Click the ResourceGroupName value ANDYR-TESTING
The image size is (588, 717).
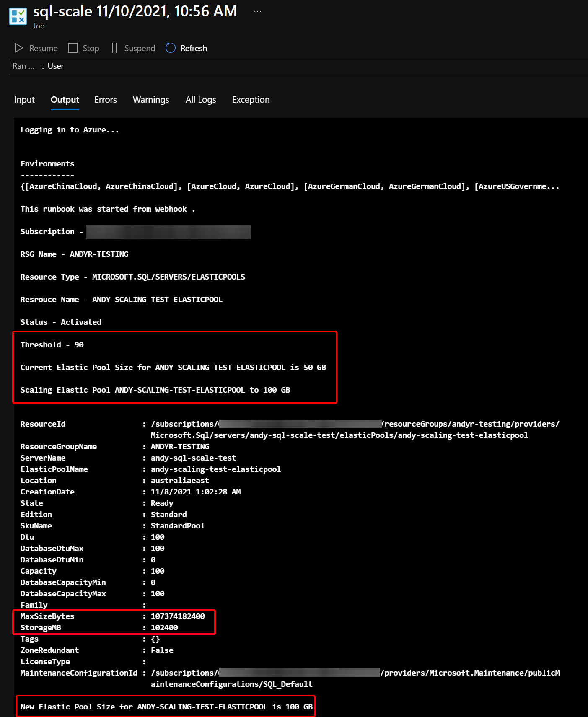[x=180, y=447]
